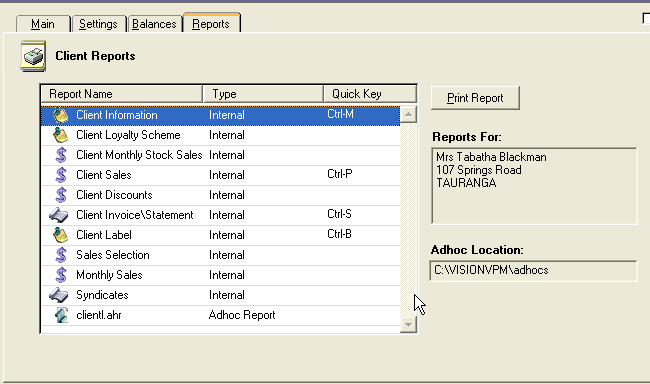
Task: Select the Client Sales report row
Action: pos(221,175)
